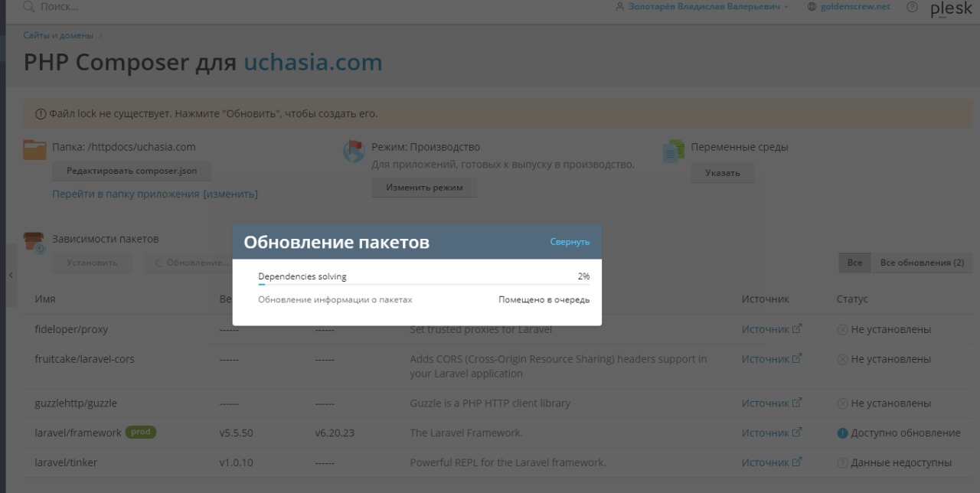980x493 pixels.
Task: Click Редактировать composer.json button
Action: pyautogui.click(x=132, y=171)
